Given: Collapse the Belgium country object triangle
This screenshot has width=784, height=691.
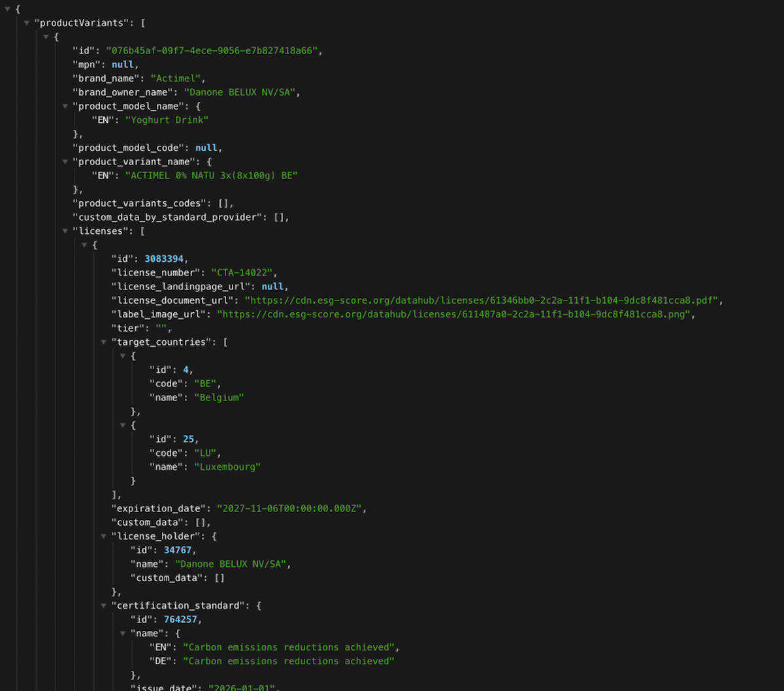Looking at the screenshot, I should tap(123, 356).
